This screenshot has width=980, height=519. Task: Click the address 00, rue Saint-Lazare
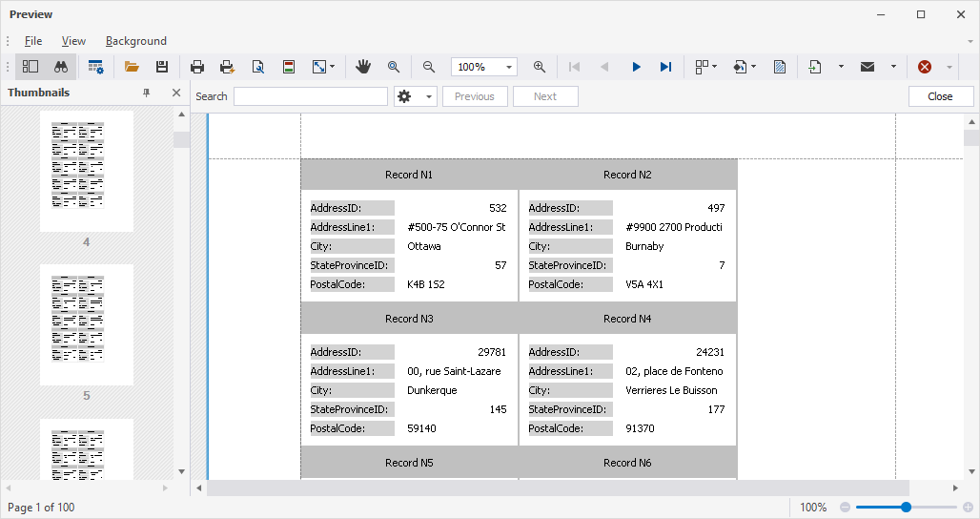pos(454,371)
